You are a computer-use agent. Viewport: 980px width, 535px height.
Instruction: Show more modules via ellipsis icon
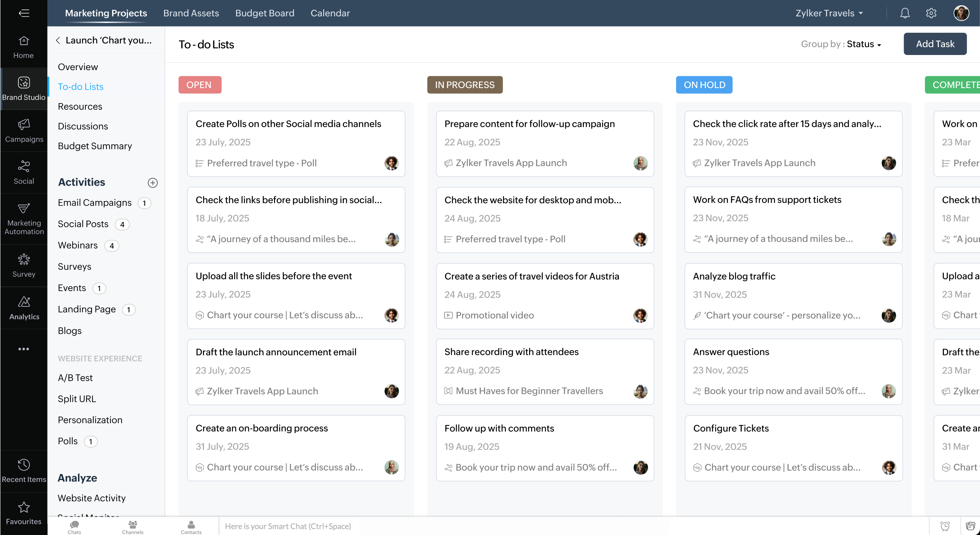24,349
